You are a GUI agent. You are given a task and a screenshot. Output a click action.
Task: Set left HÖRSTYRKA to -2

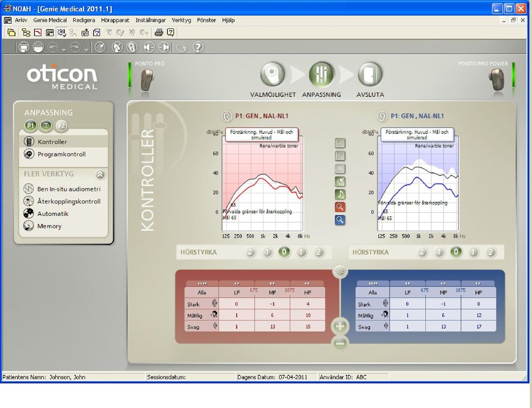pos(250,252)
